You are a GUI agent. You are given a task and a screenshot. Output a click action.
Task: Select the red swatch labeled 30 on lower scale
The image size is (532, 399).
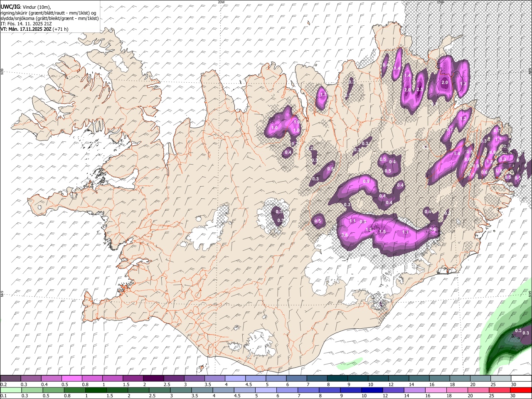click(x=520, y=390)
